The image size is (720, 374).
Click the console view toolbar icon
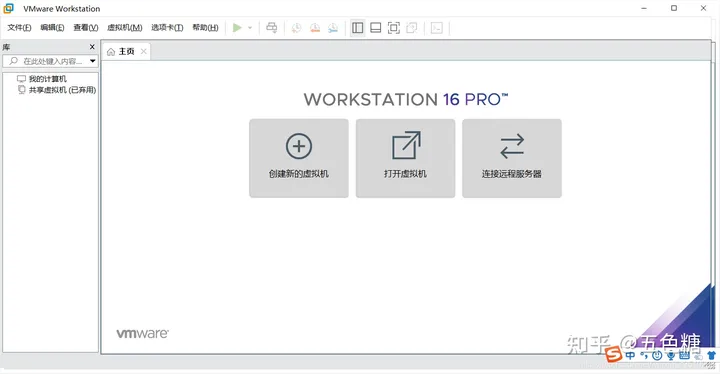point(437,28)
